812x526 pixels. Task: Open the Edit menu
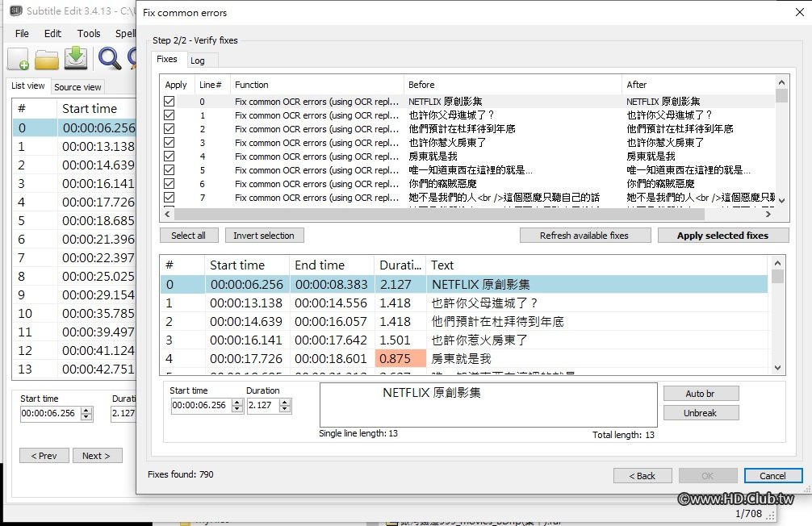(x=52, y=34)
